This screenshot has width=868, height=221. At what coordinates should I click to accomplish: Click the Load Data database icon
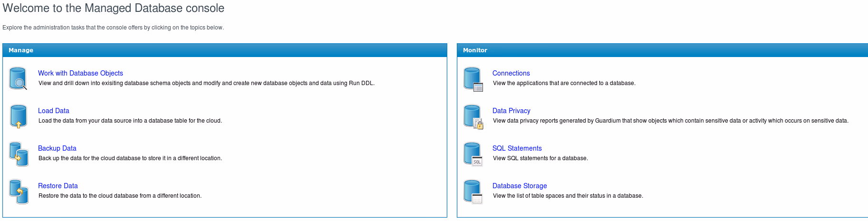click(x=18, y=116)
